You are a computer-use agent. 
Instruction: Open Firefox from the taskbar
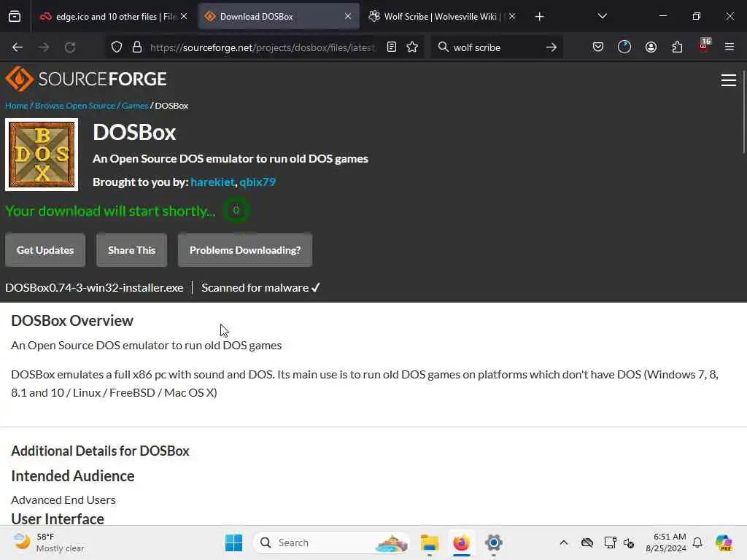click(x=461, y=542)
